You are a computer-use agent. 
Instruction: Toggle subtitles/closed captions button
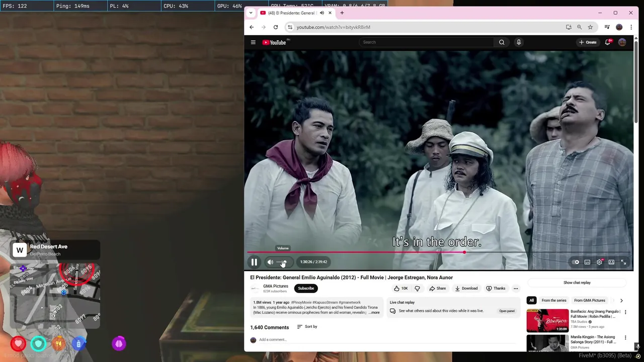click(x=587, y=262)
